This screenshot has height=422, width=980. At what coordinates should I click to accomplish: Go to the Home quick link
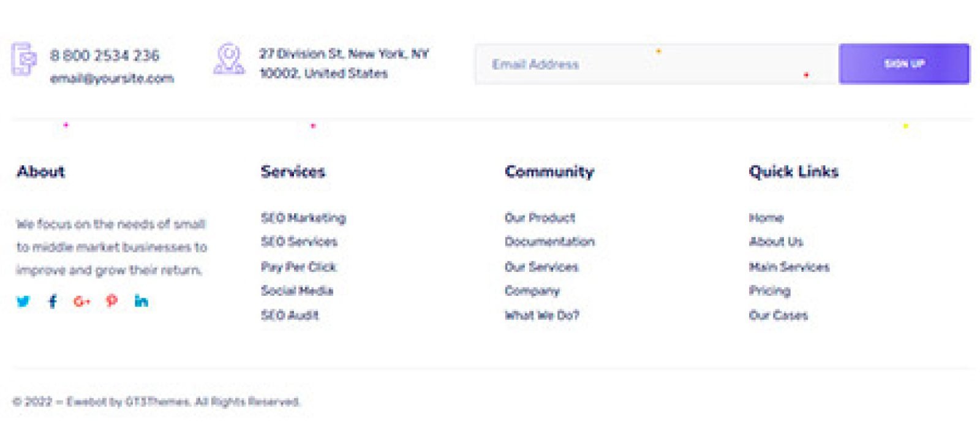click(x=766, y=217)
